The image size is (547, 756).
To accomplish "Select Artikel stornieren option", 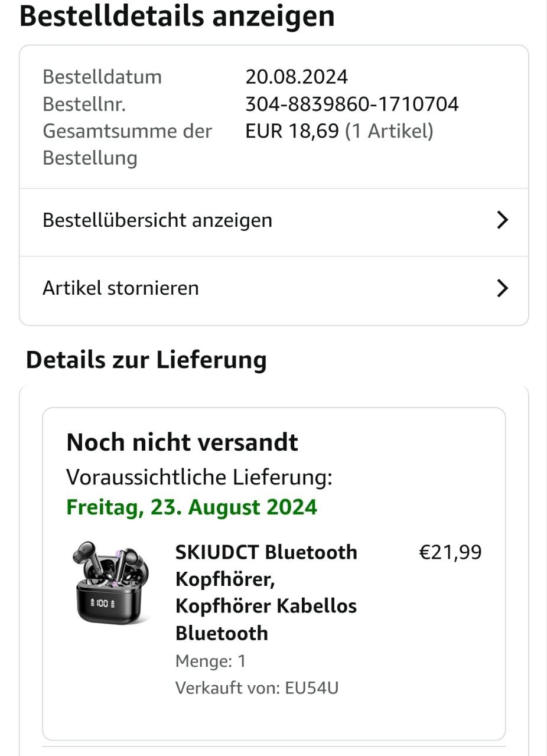I will [x=121, y=288].
